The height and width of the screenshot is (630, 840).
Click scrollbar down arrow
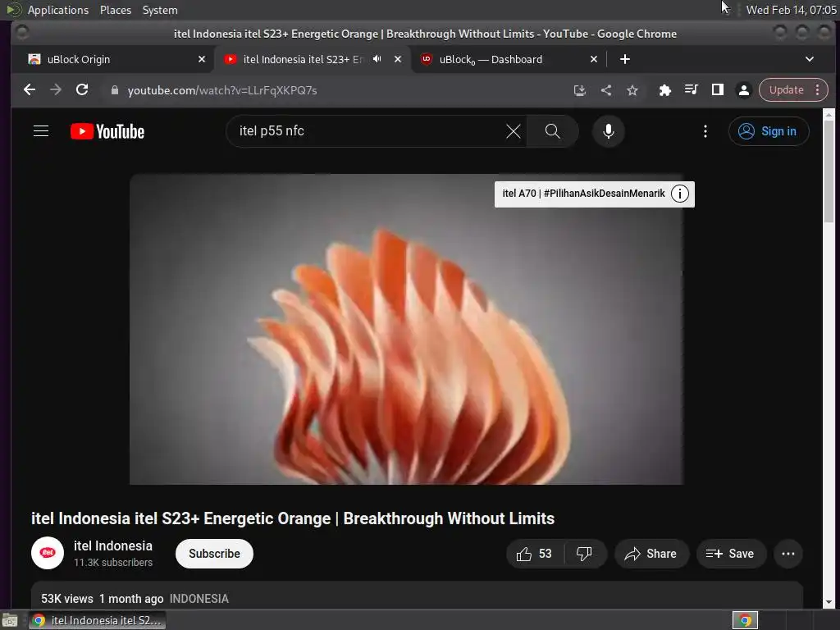pos(829,603)
